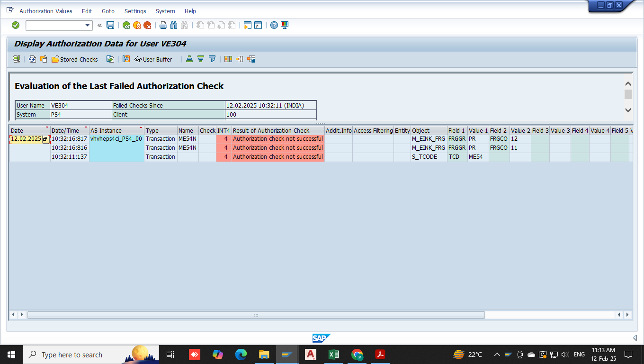Screen dimensions: 644x364
Task: Open value help on the Date cell
Action: [45, 139]
